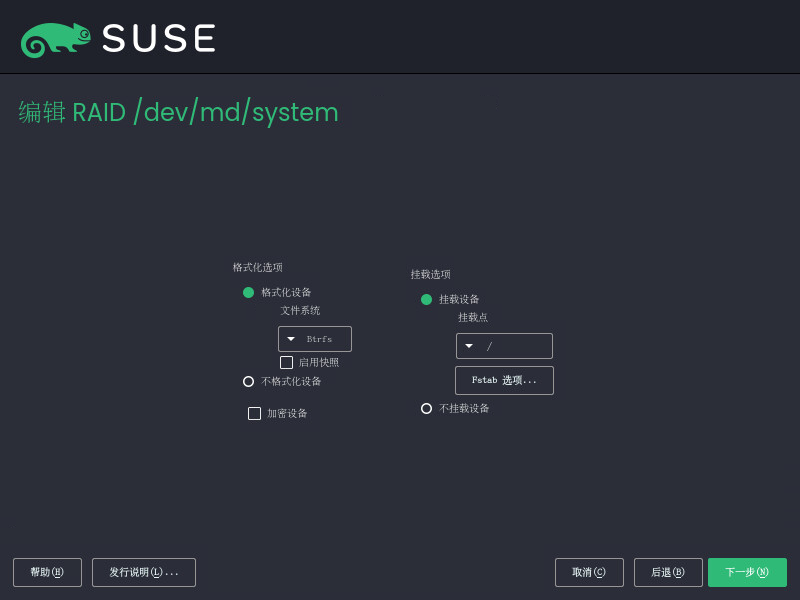Screen dimensions: 800x600
Task: Tick the 加密设备 checkbox
Action: [x=254, y=413]
